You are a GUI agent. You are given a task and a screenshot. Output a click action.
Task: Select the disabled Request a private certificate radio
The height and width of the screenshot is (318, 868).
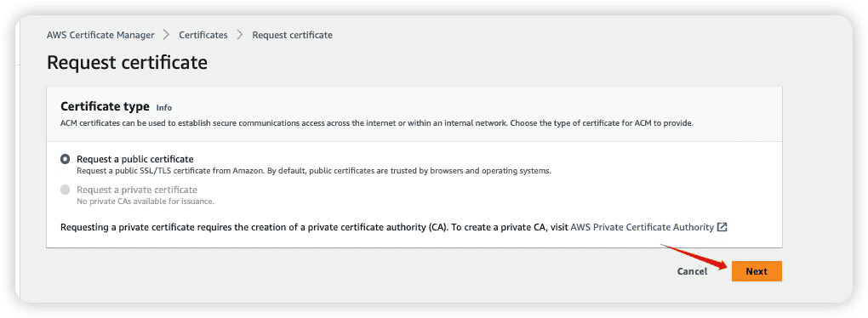[x=66, y=190]
